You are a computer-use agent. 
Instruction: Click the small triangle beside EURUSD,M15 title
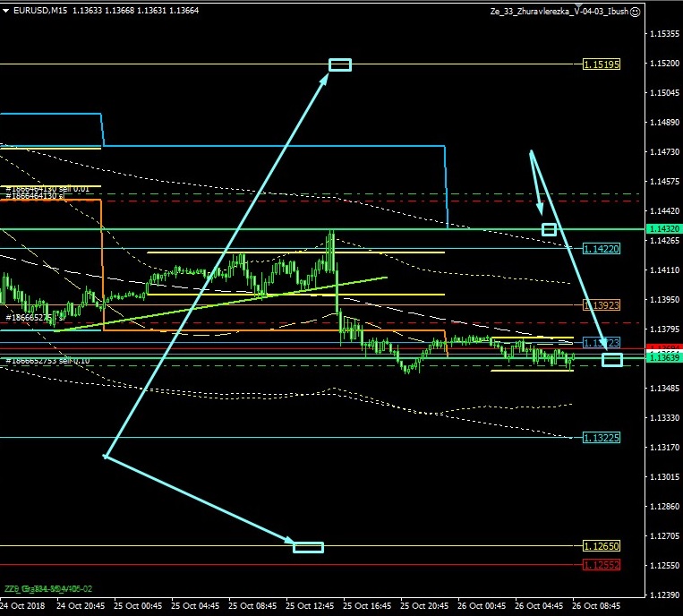(x=6, y=12)
